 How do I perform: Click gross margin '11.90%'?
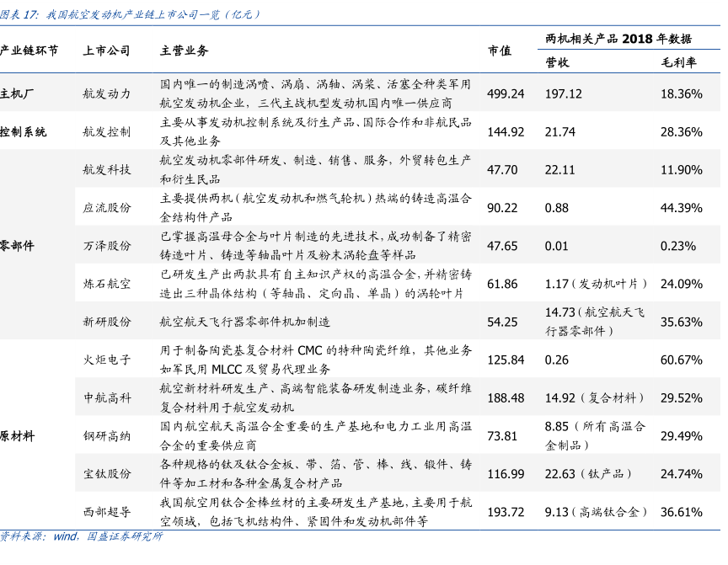[682, 170]
